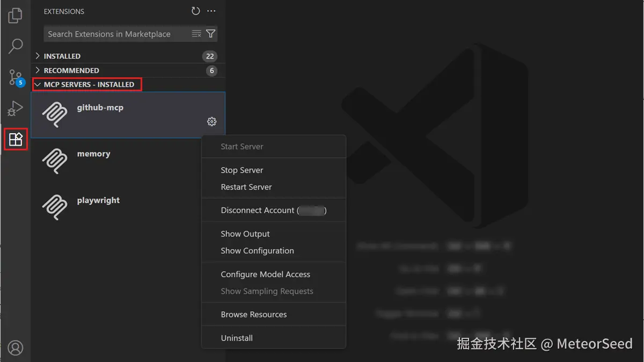
Task: Click the github-mcp server logo
Action: pos(55,115)
